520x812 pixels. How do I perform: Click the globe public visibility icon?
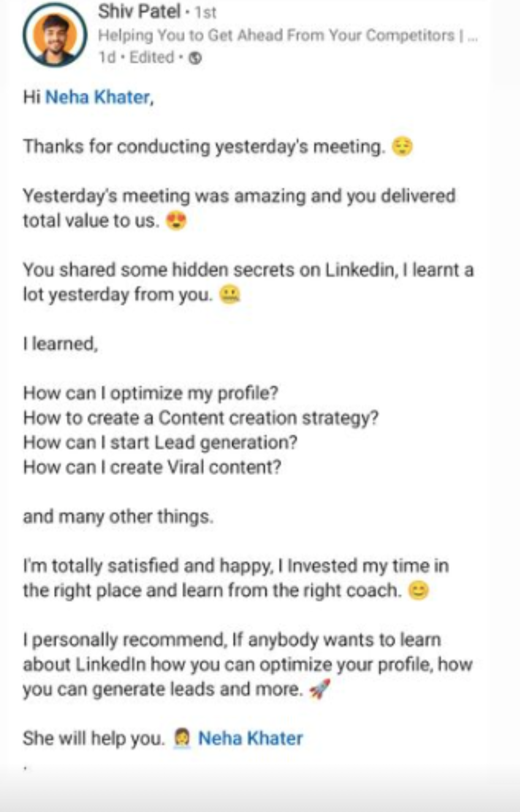click(x=195, y=58)
